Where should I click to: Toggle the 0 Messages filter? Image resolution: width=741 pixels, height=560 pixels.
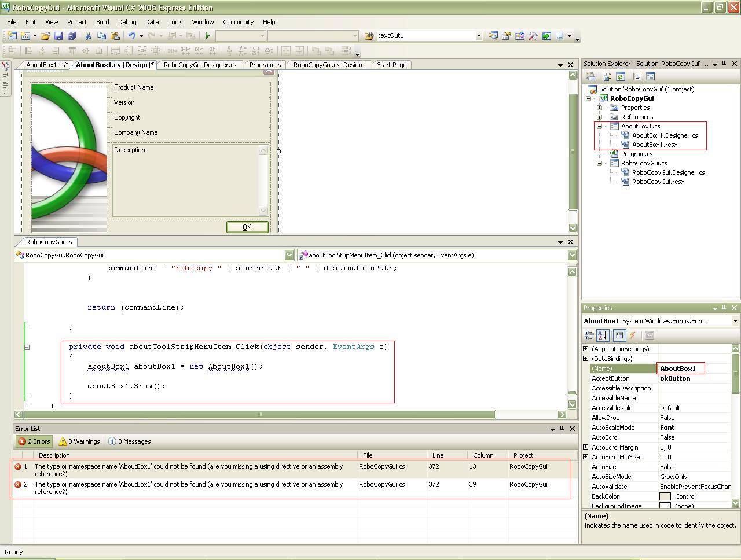pyautogui.click(x=129, y=441)
